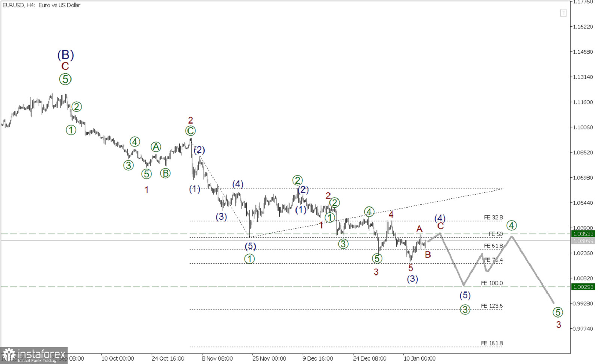Click the 1.00820 price axis label
Screen dimensions: 601x364
point(583,278)
